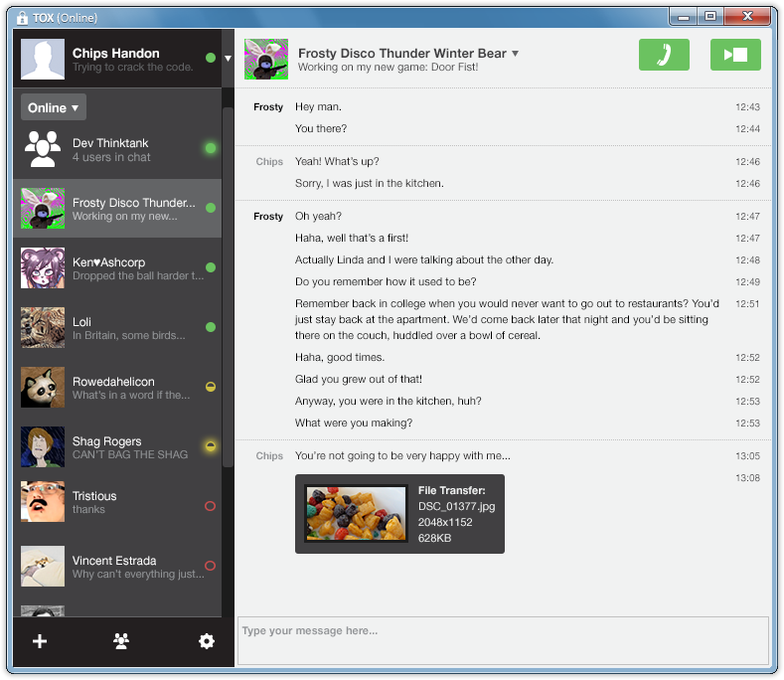Image resolution: width=784 pixels, height=680 pixels.
Task: Open dropdown arrow next to Frosty Disco Thunder Winter Bear
Action: [x=515, y=54]
